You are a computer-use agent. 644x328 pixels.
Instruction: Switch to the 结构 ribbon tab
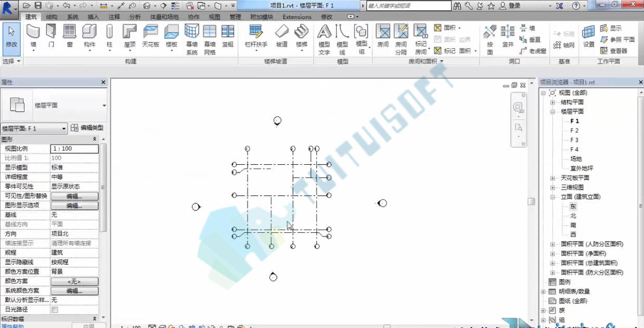pyautogui.click(x=52, y=17)
